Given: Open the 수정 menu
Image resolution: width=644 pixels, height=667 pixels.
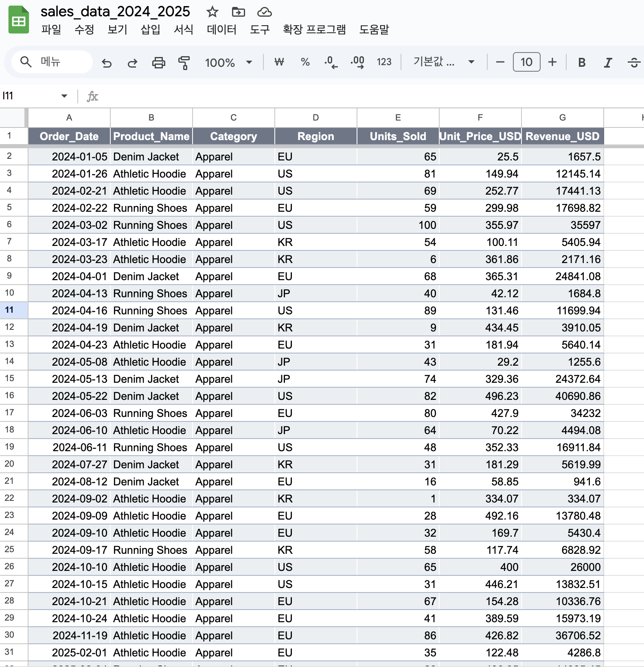Looking at the screenshot, I should (84, 29).
